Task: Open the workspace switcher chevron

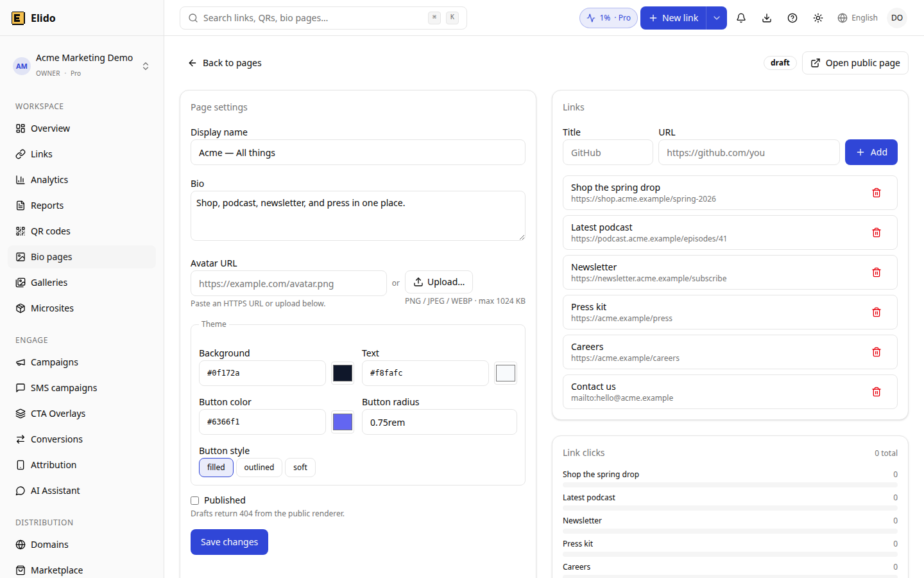Action: pos(146,66)
